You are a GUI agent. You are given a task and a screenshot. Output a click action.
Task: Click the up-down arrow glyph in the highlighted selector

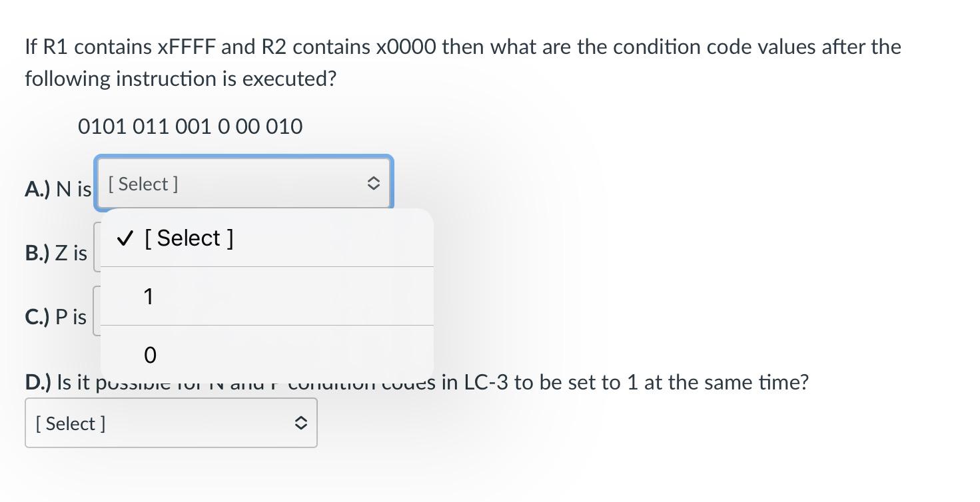tap(373, 182)
